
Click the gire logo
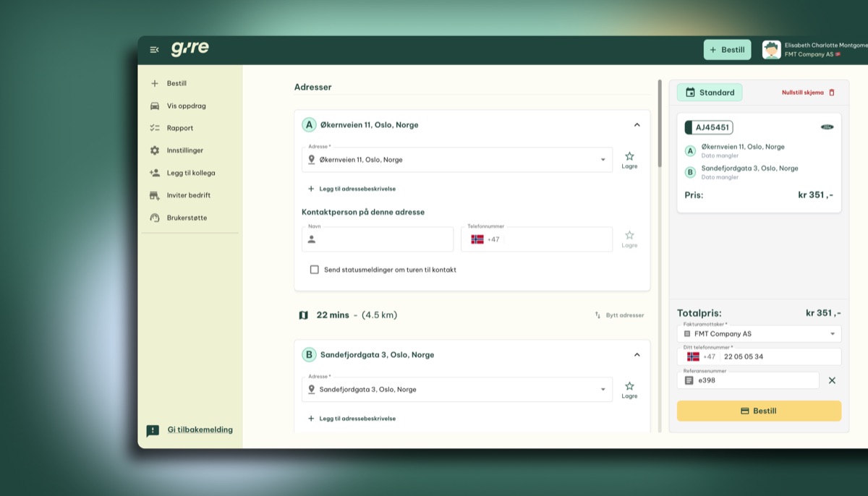point(190,49)
